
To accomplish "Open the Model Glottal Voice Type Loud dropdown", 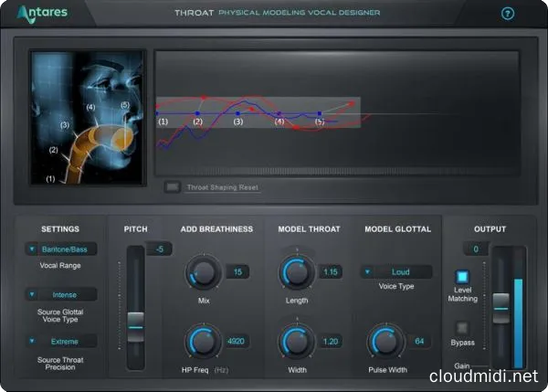I will tap(396, 271).
